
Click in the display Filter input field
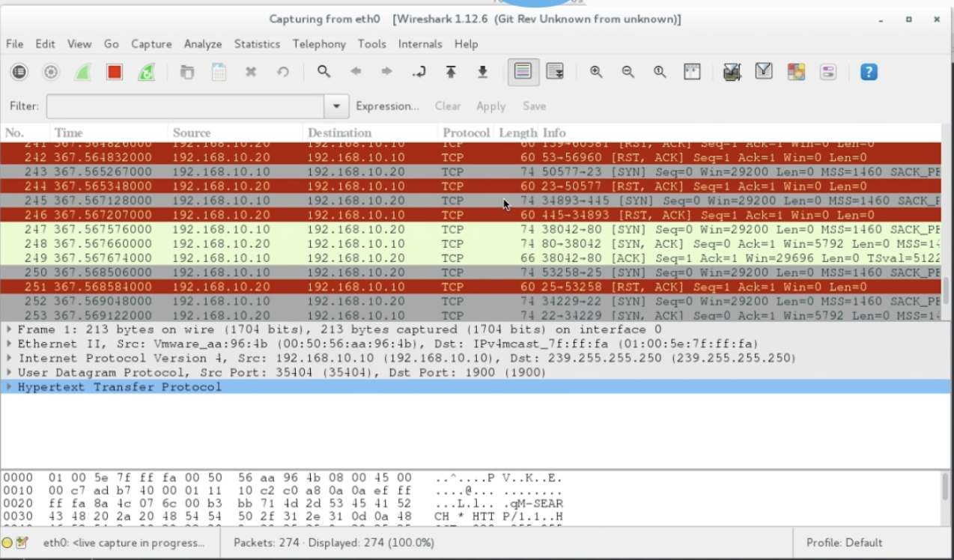click(186, 106)
